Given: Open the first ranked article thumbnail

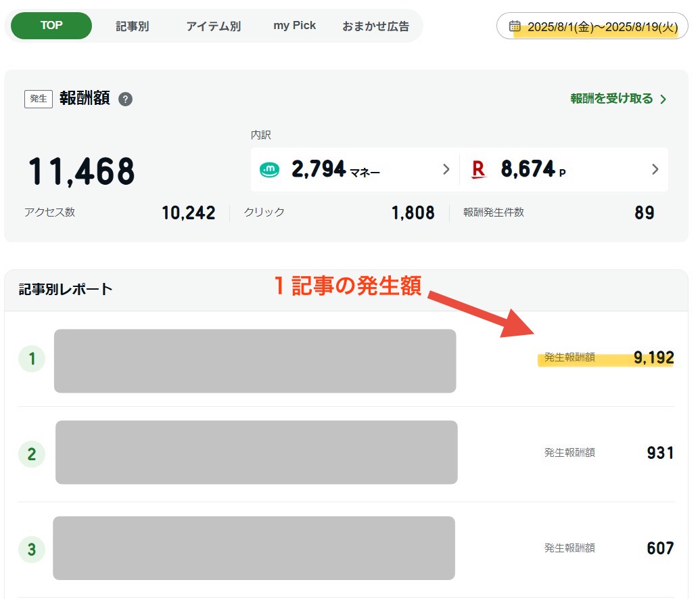Looking at the screenshot, I should [x=255, y=361].
